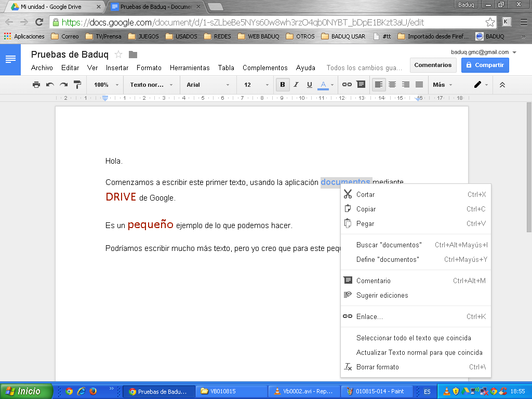Star the document Pruebas de Baduq
The height and width of the screenshot is (399, 532).
[118, 55]
